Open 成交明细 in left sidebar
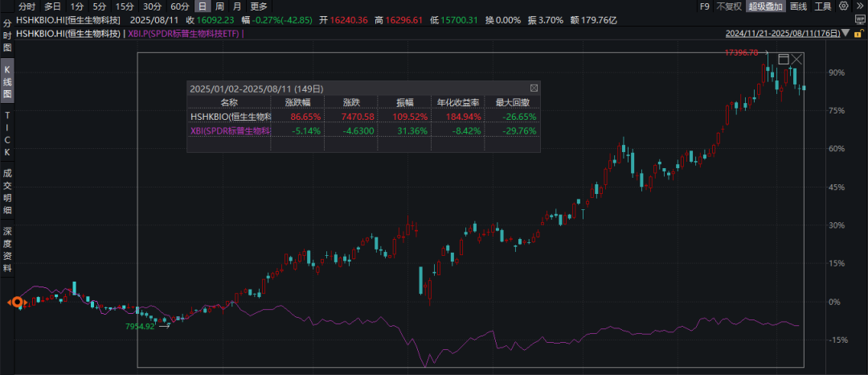Image resolution: width=868 pixels, height=375 pixels. 7,191
